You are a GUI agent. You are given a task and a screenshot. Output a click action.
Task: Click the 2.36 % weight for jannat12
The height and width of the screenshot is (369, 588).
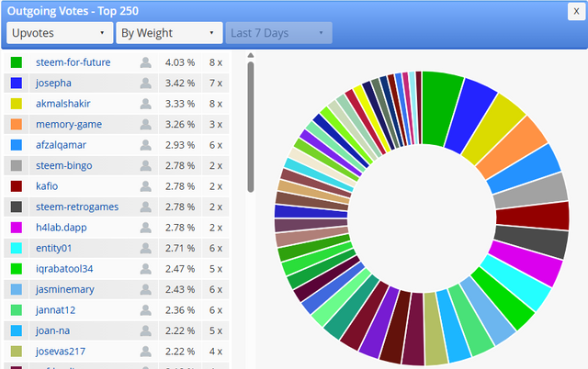[x=180, y=310]
